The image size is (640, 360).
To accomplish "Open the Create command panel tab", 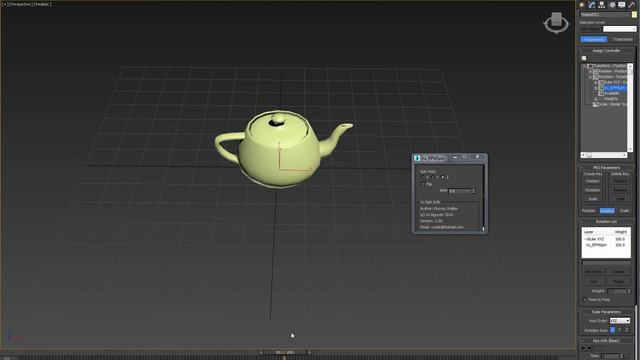I will tap(582, 5).
